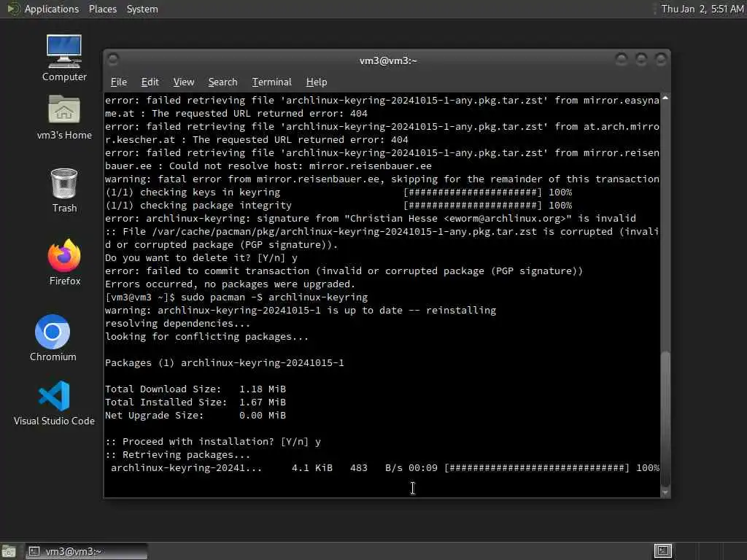Open vm3's Home folder icon
Image resolution: width=747 pixels, height=560 pixels.
coord(64,117)
